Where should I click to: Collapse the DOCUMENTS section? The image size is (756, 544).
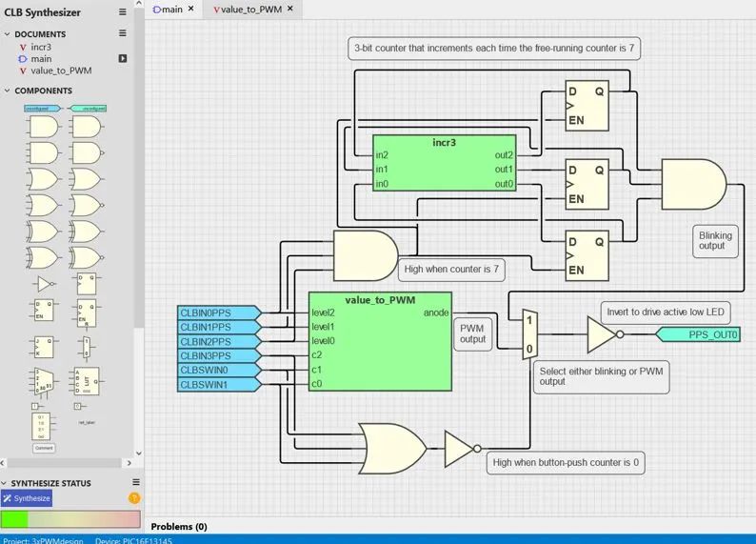click(x=7, y=34)
